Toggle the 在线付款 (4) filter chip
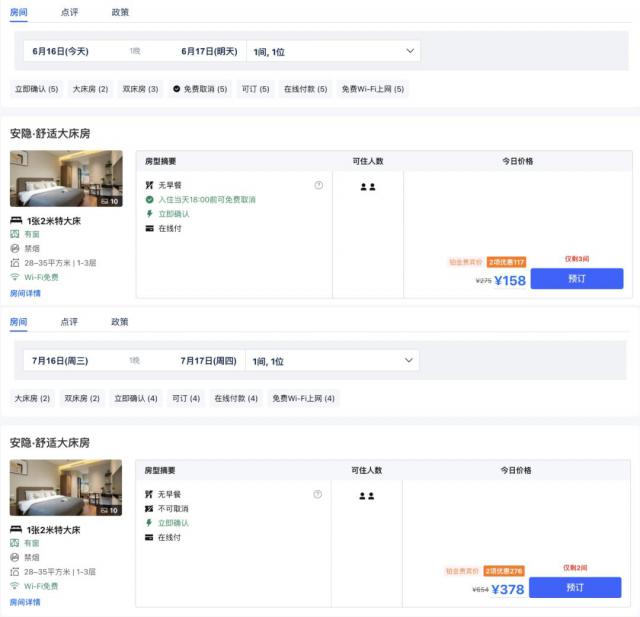Screen dimensions: 640x617 click(236, 398)
